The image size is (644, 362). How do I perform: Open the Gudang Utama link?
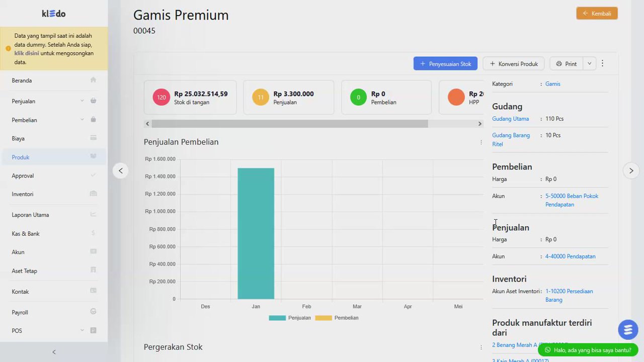[x=510, y=119]
